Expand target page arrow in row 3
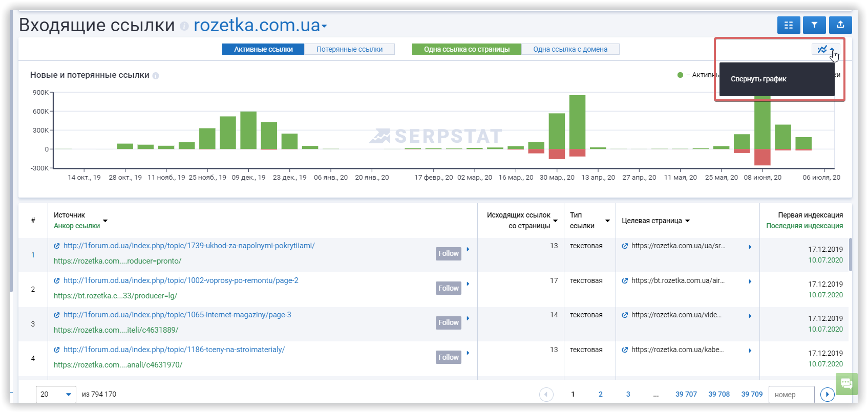This screenshot has height=413, width=868. coord(750,316)
